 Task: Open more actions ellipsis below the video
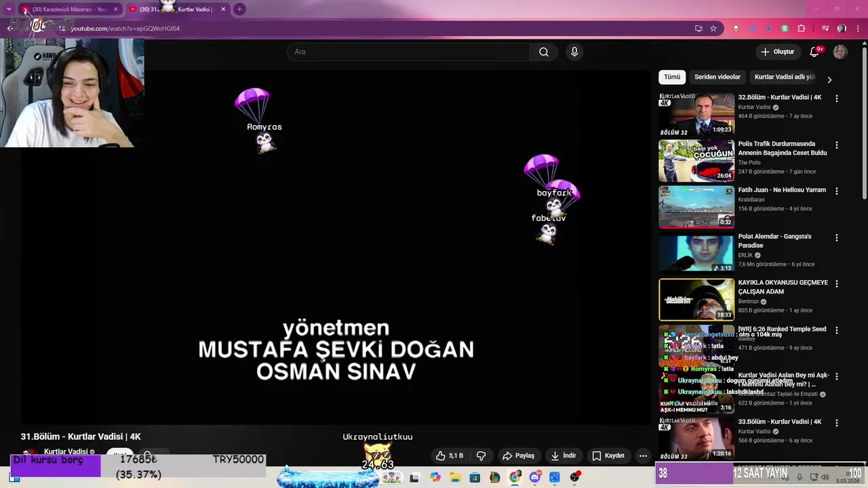point(643,455)
